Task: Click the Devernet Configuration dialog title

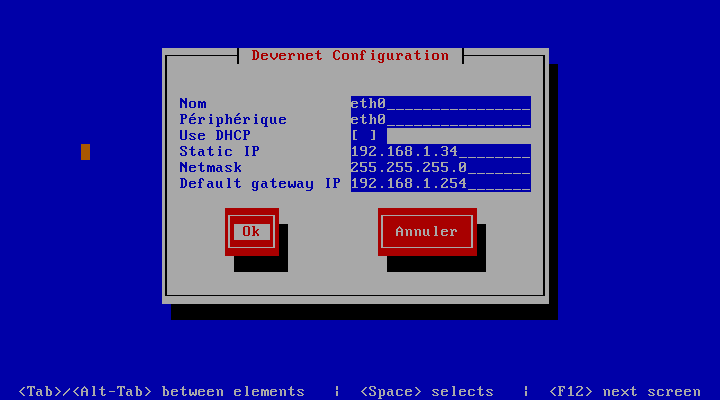Action: (350, 56)
